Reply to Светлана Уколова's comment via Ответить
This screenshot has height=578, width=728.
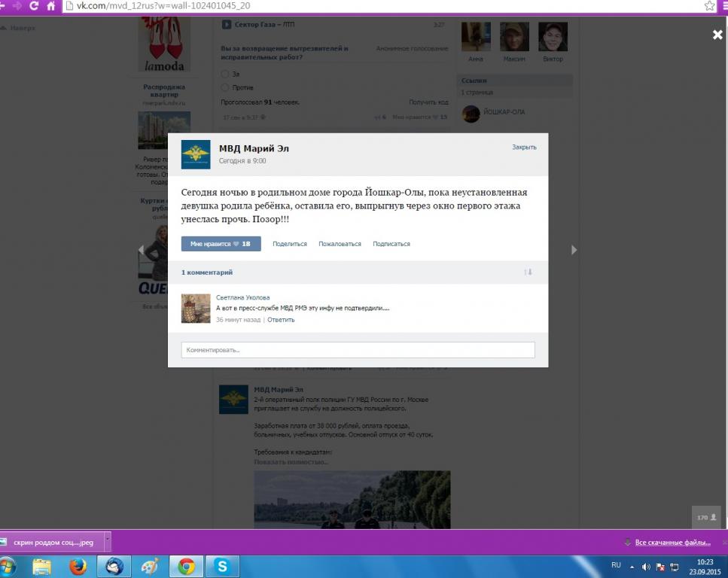point(281,320)
